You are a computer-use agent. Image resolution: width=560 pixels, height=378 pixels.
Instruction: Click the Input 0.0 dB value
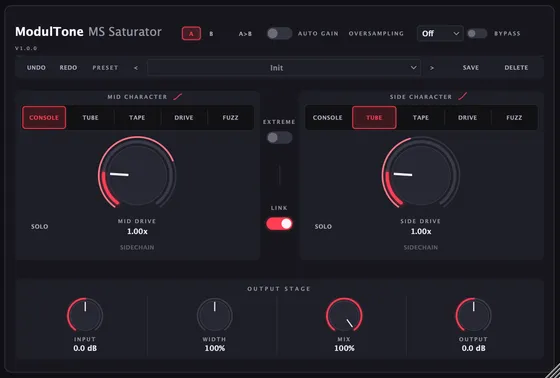(x=85, y=348)
